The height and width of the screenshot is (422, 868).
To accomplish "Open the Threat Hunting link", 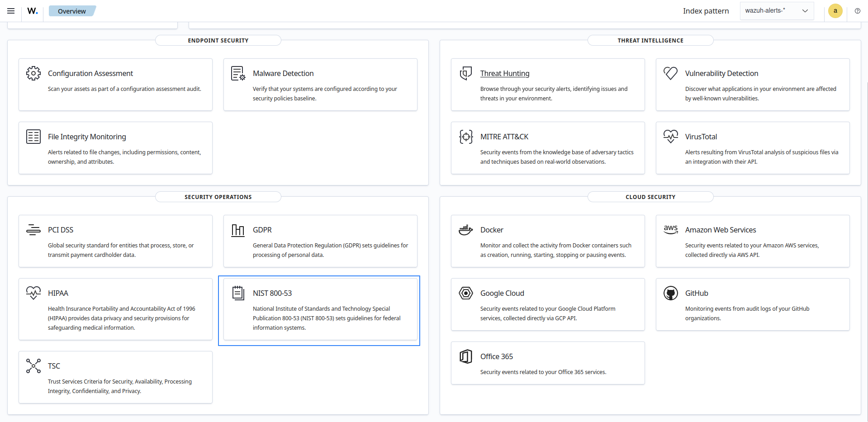I will 504,73.
